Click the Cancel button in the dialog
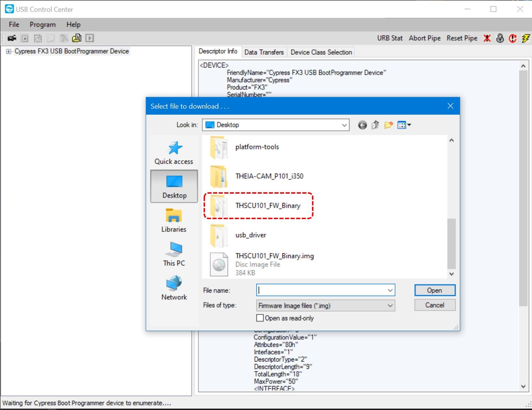The height and width of the screenshot is (410, 532). (x=435, y=305)
